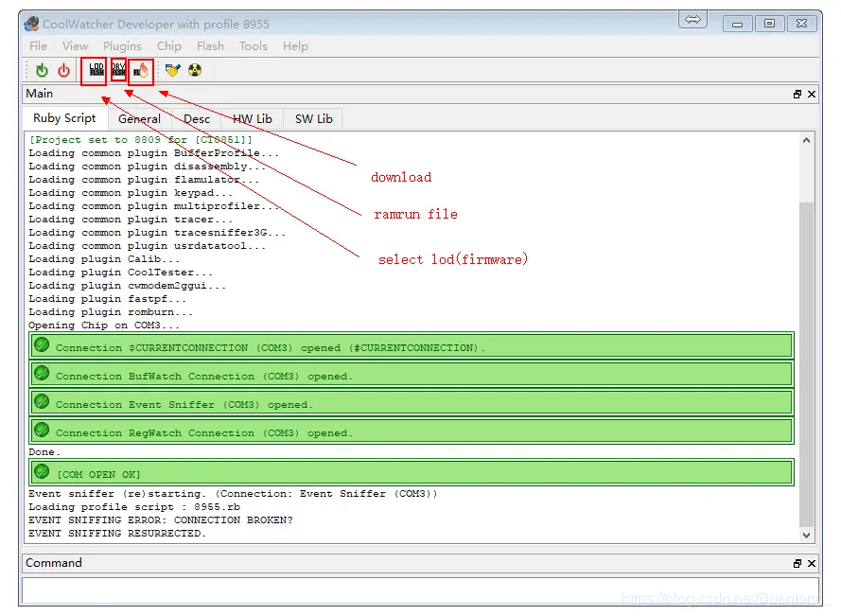
Task: Click the log vertical scrollbar thumb
Action: 806,365
